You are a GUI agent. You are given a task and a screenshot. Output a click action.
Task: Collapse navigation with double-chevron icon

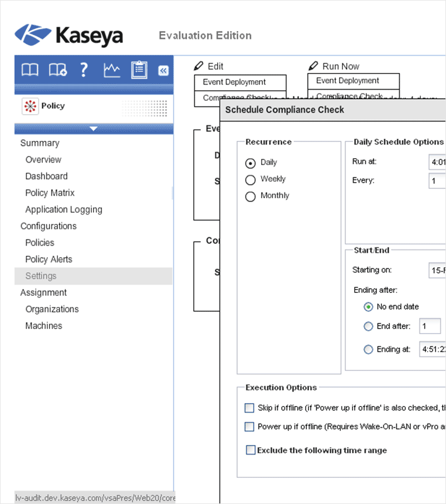(163, 70)
